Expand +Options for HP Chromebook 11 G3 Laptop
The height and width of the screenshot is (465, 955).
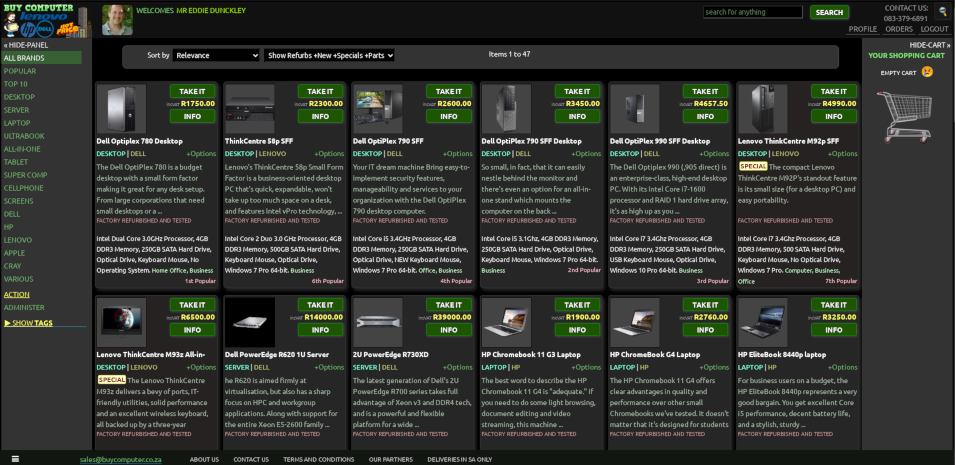point(587,367)
